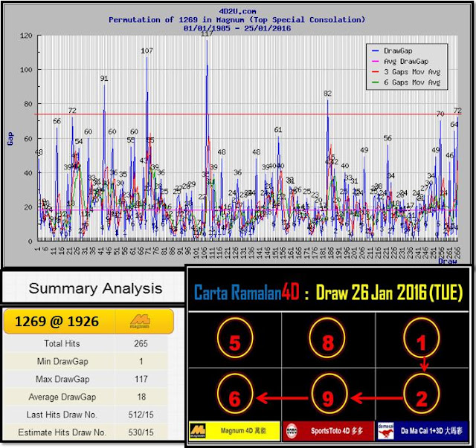476x448 pixels.
Task: Click the 70 peak label near chart end
Action: (x=440, y=114)
